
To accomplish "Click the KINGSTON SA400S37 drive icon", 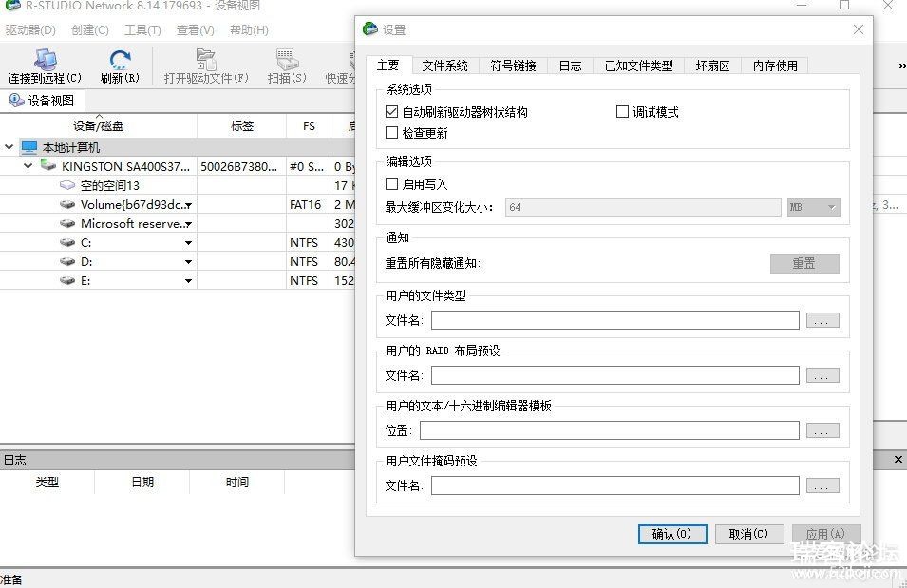I will tap(48, 165).
